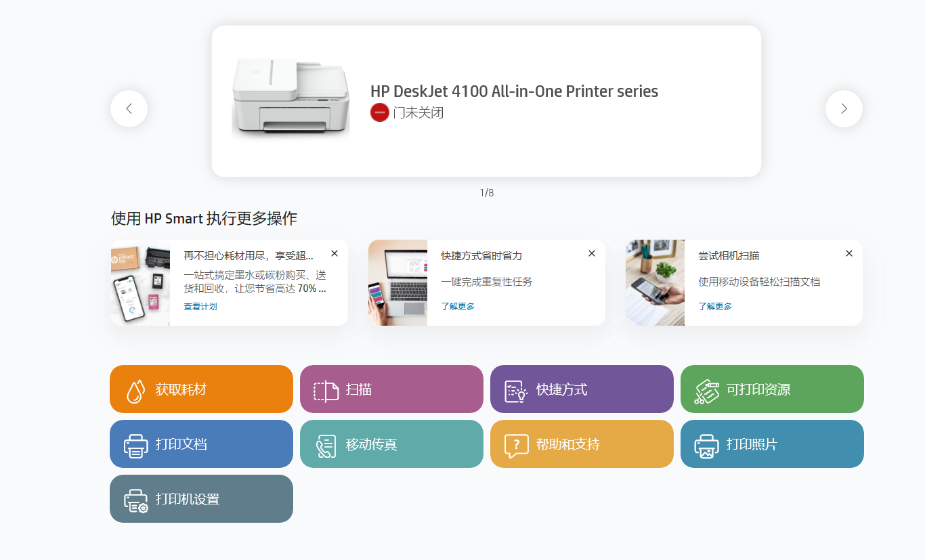Click 了解更多 under 快捷方式省时省力

[x=458, y=307]
